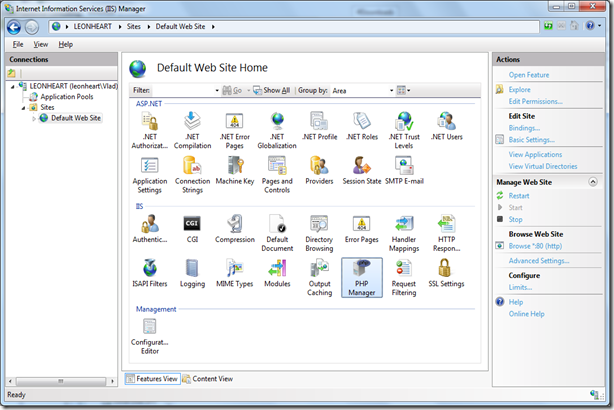Select the Providers icon
614x410 pixels.
320,170
